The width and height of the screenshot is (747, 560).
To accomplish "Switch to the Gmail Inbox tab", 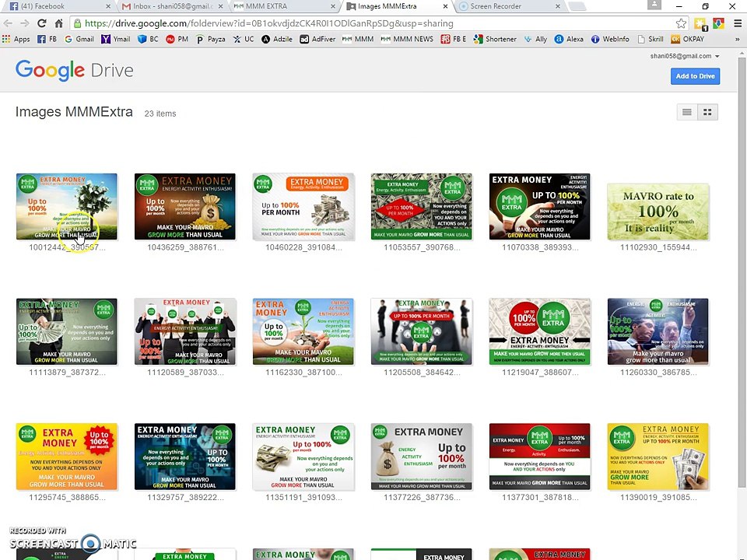I will click(x=171, y=6).
